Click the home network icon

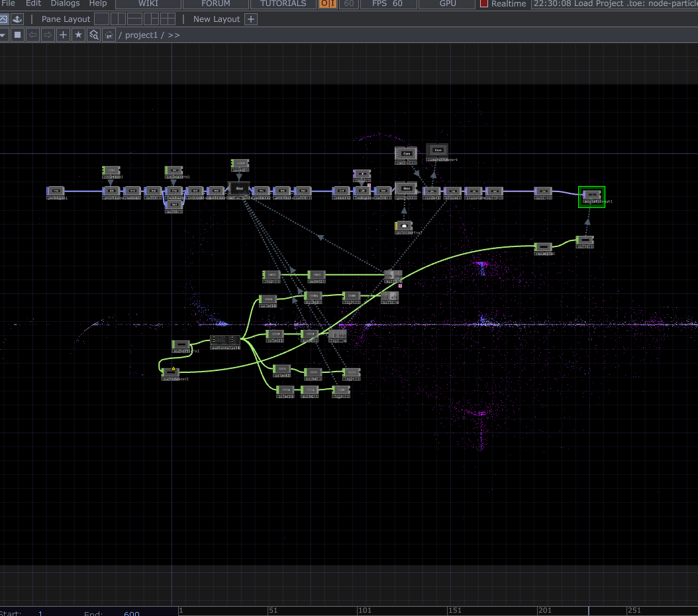pos(109,34)
